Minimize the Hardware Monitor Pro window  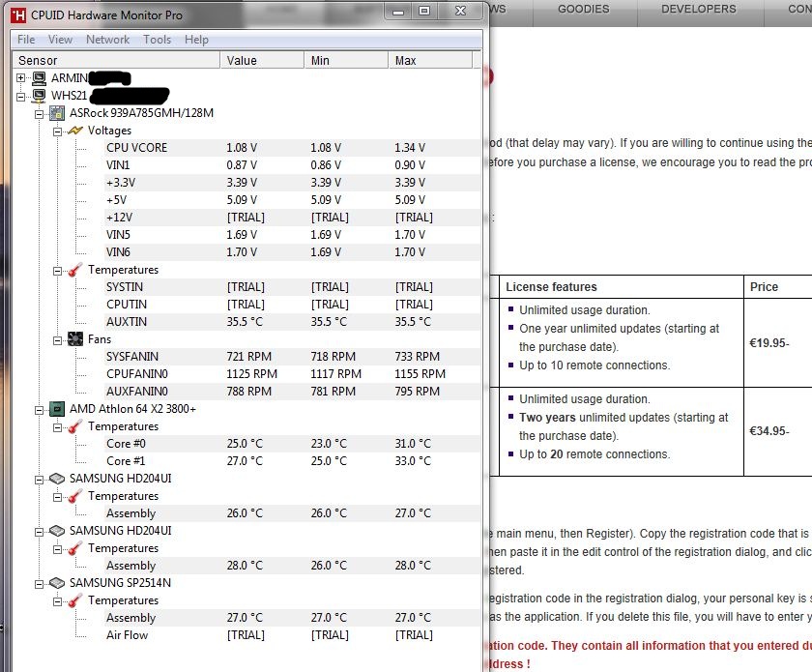pyautogui.click(x=398, y=12)
